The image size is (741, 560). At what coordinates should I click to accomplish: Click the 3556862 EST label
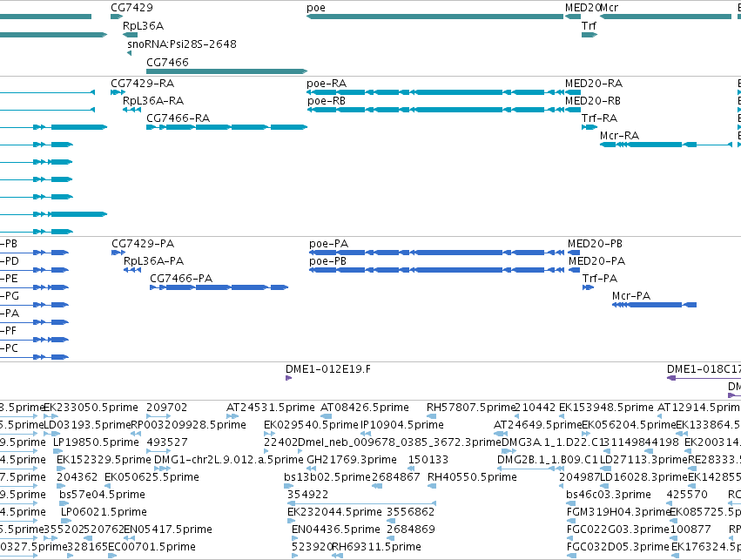[x=411, y=512]
